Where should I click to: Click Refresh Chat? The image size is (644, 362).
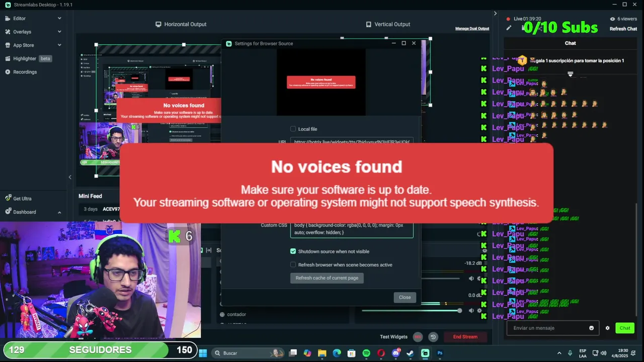(623, 29)
